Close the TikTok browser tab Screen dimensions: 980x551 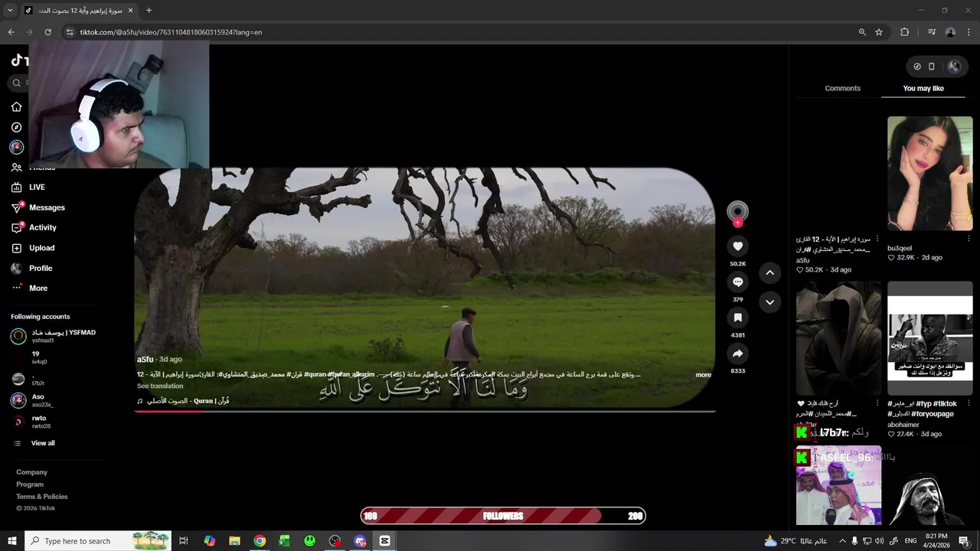pyautogui.click(x=130, y=11)
